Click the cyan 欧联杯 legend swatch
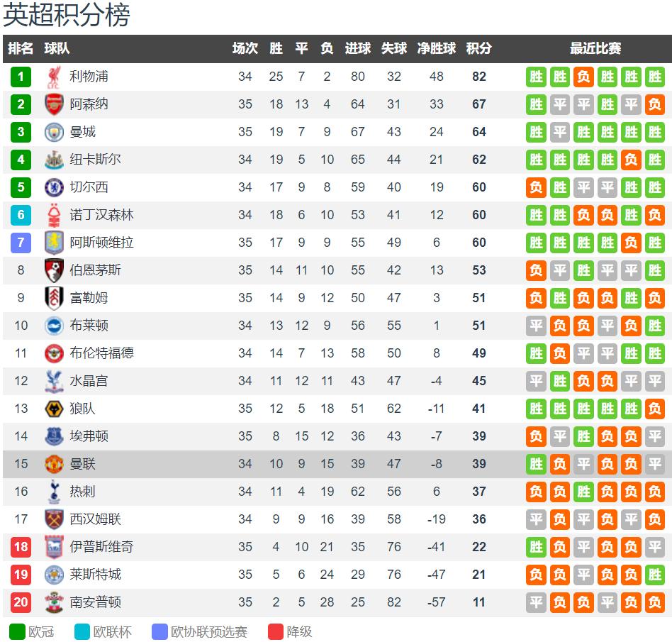 [82, 631]
